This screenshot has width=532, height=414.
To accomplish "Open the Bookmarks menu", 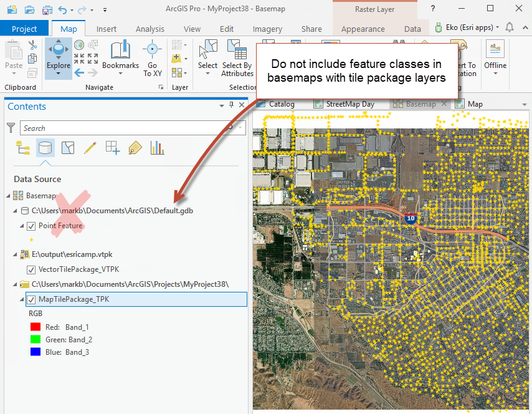I will click(120, 58).
